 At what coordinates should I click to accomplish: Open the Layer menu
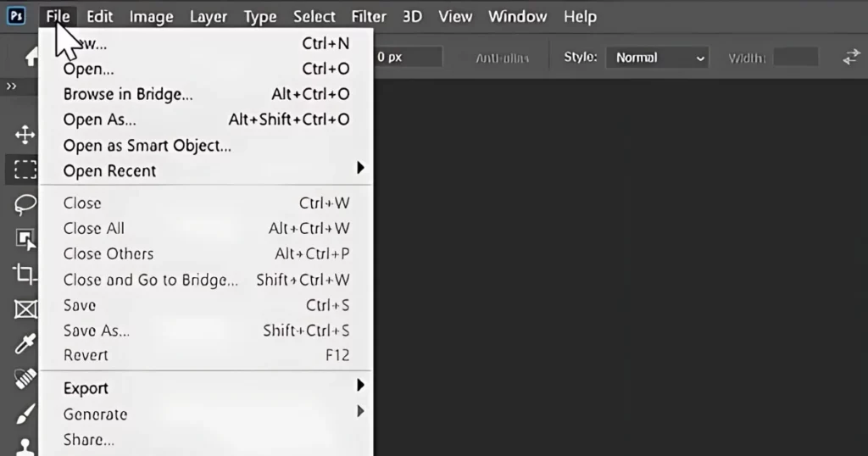tap(209, 17)
